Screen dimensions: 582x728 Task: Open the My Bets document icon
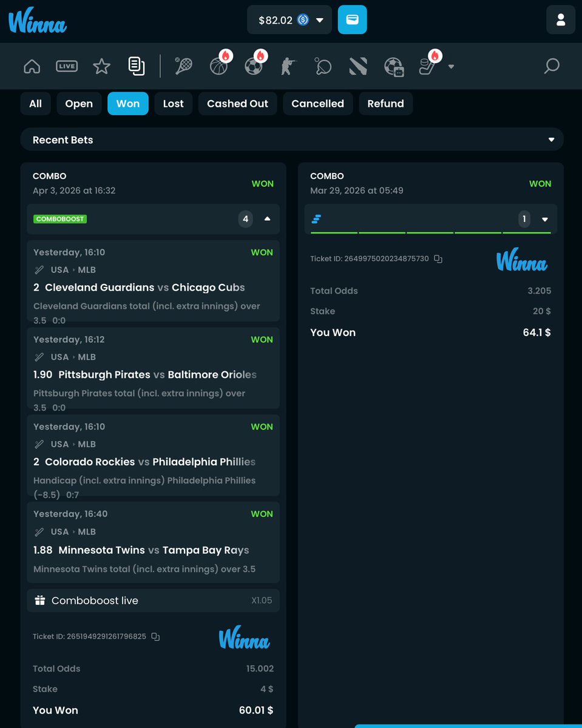tap(137, 66)
